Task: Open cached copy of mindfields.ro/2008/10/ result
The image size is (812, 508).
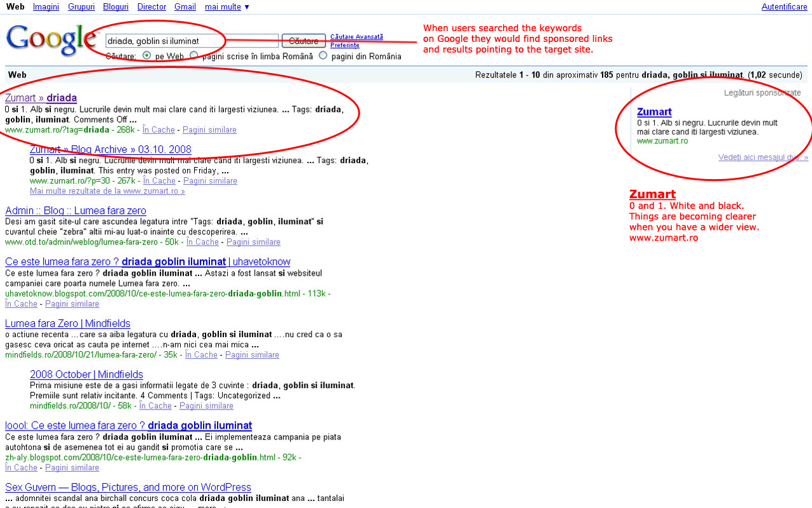Action: tap(155, 406)
